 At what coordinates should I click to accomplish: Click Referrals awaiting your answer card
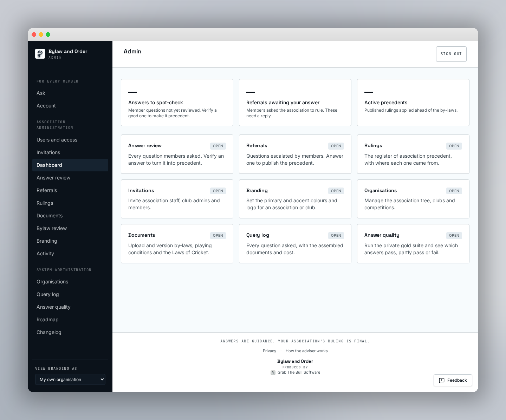point(295,103)
